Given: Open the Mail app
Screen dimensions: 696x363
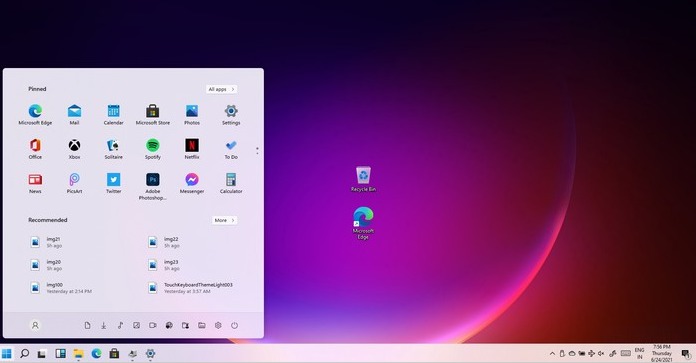Looking at the screenshot, I should pos(74,114).
